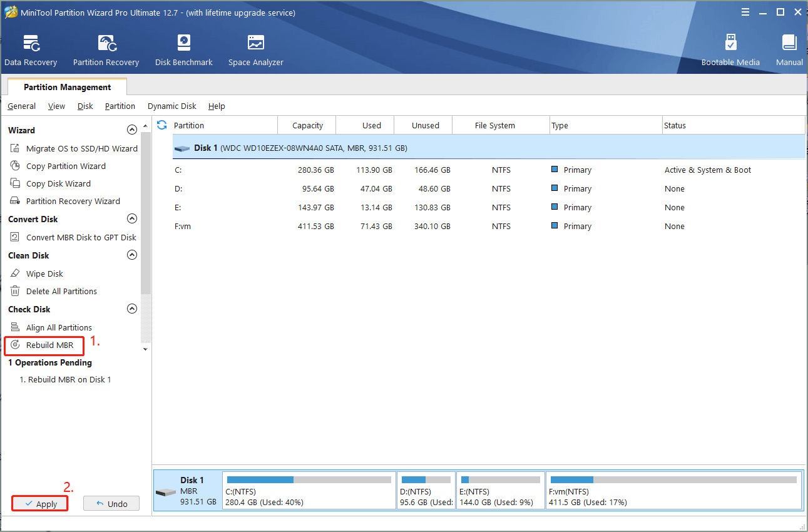Select the Partition Management tab
The height and width of the screenshot is (532, 808).
tap(67, 87)
